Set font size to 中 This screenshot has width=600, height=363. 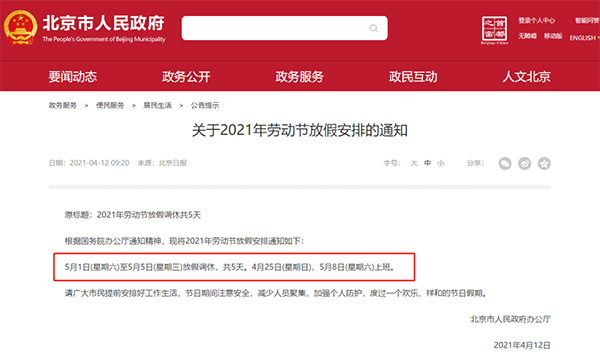427,163
